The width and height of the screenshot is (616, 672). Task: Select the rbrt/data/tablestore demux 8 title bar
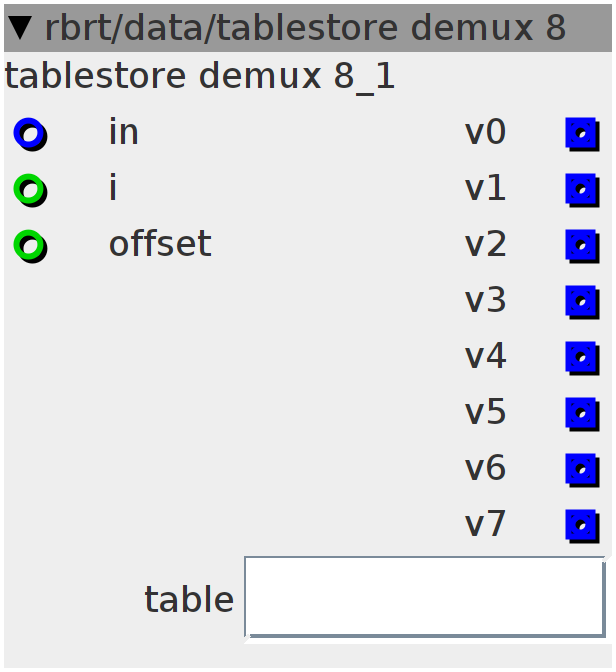308,28
